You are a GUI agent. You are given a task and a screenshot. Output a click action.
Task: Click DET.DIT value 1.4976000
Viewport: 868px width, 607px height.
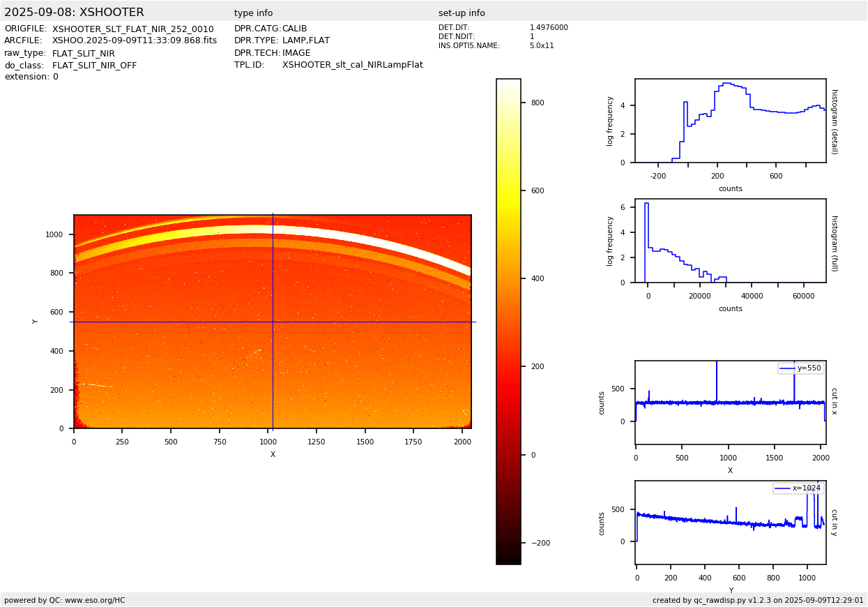point(549,28)
